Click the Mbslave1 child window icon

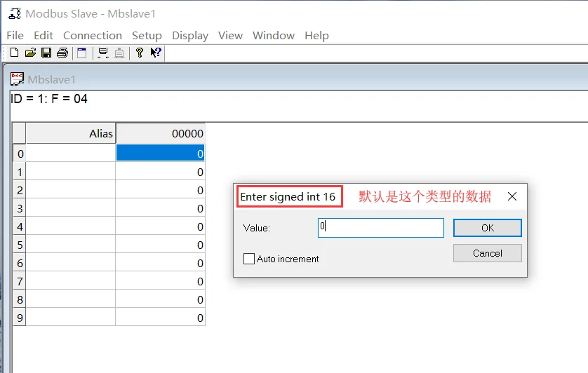click(17, 79)
